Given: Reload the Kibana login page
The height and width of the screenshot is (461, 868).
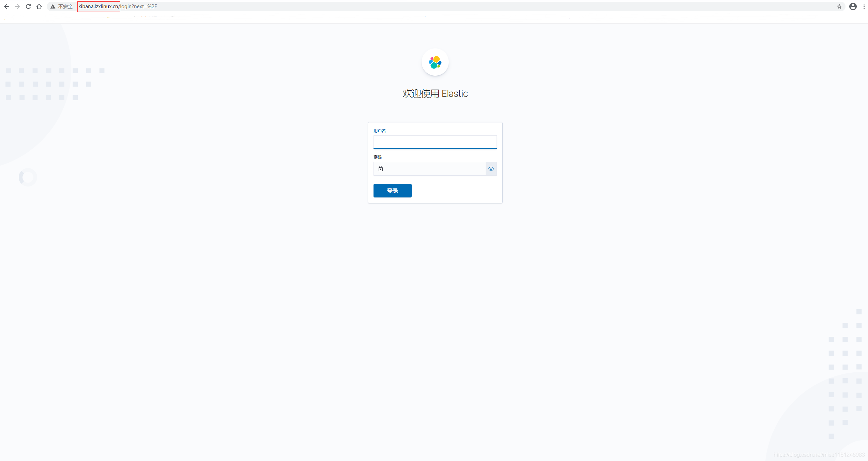Looking at the screenshot, I should click(x=28, y=6).
